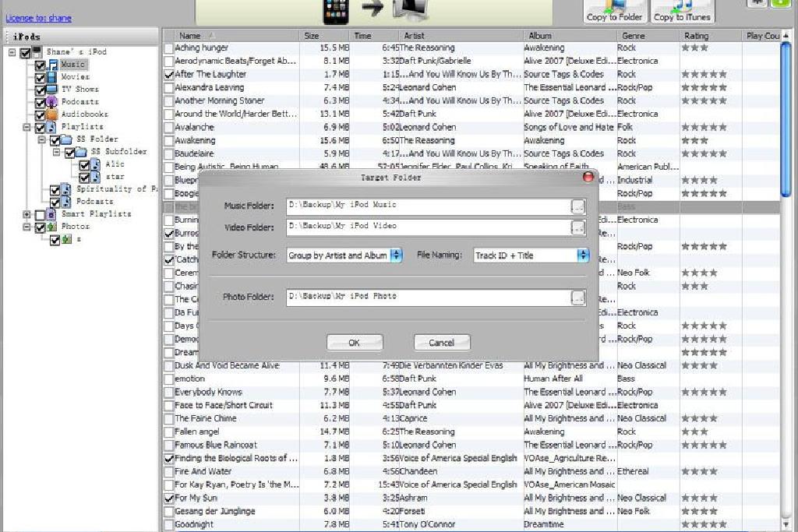Check the Smart Playlists checkbox
Viewport: 798px width, 532px height.
(x=40, y=215)
